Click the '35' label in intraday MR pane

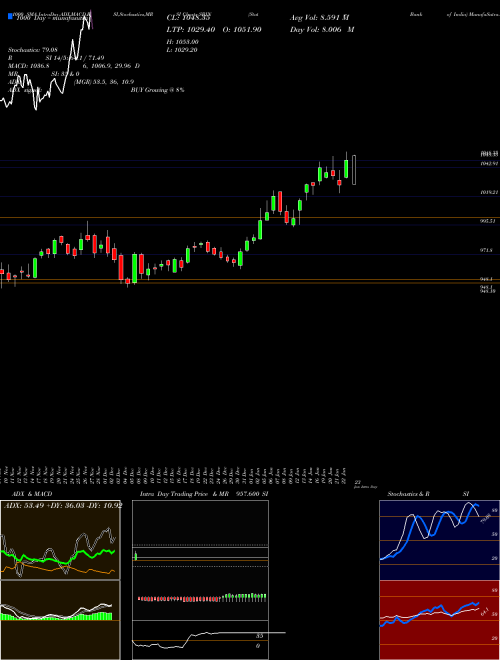(x=259, y=636)
